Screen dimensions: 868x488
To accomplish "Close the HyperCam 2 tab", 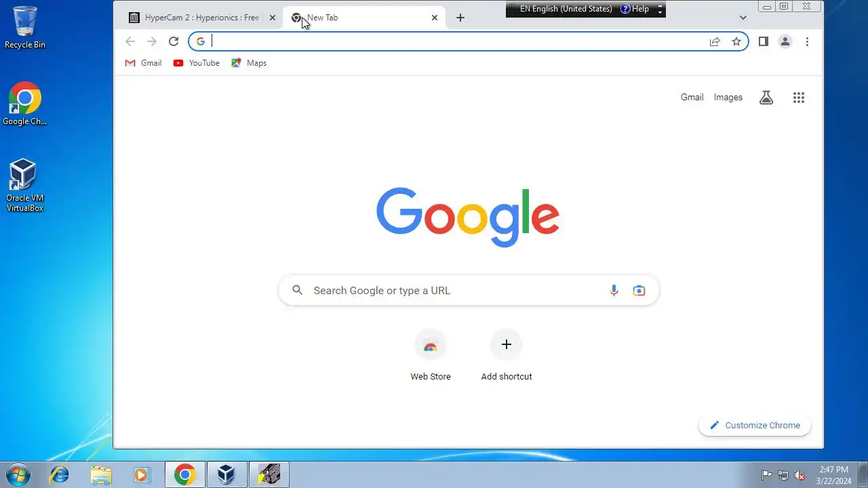I will 273,18.
